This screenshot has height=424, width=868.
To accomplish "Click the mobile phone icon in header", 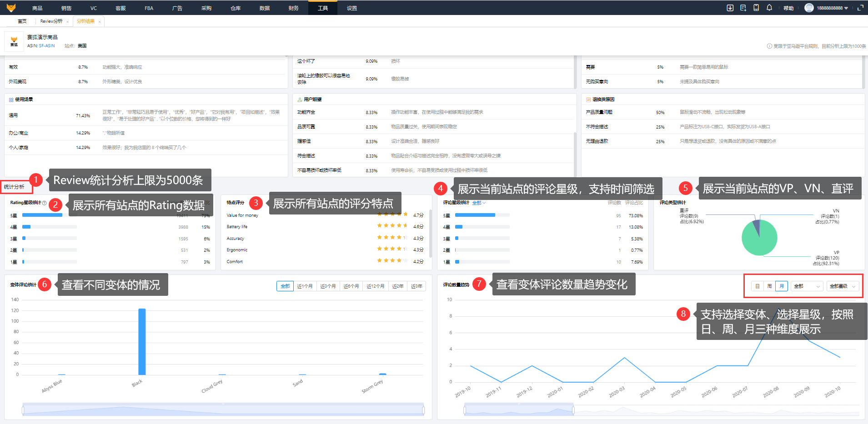I will [x=756, y=8].
